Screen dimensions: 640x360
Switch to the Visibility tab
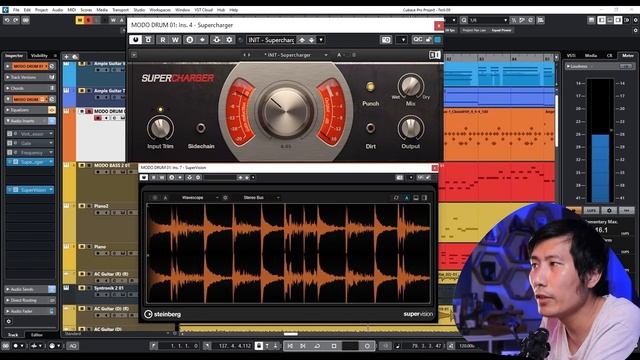[x=39, y=56]
